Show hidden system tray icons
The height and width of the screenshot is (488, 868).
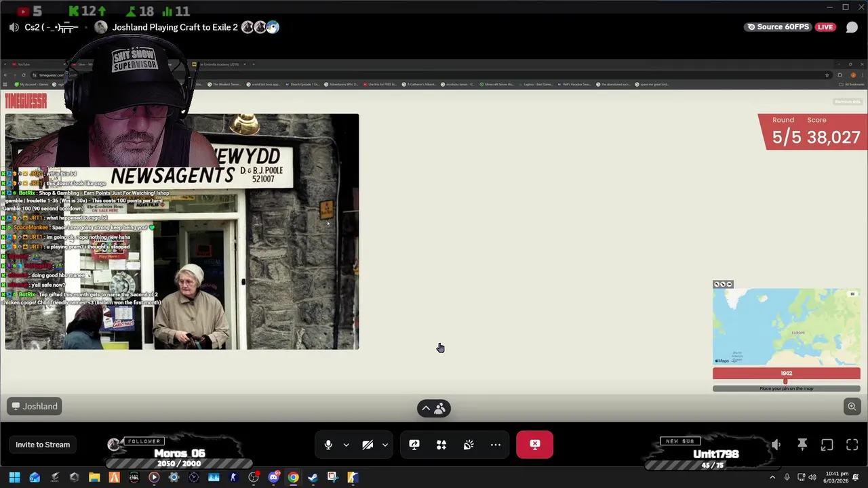772,477
